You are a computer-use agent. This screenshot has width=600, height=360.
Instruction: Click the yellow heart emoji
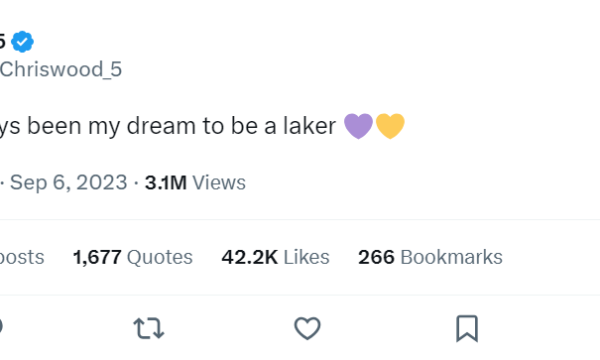pos(390,126)
